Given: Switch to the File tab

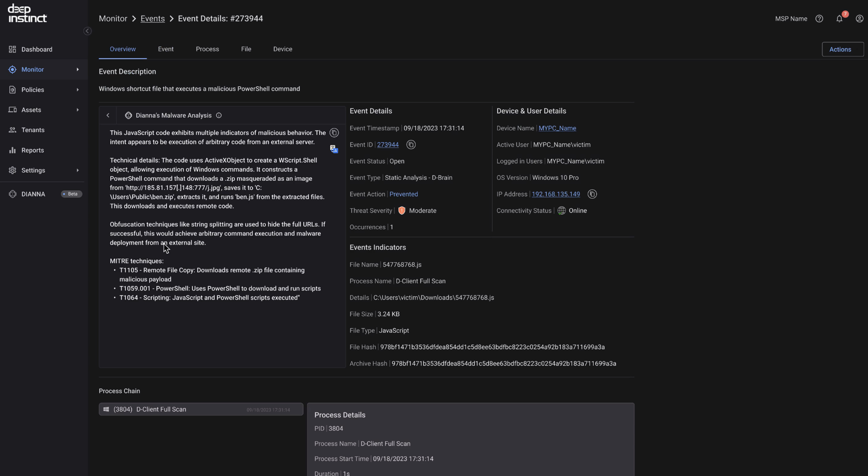Looking at the screenshot, I should [x=246, y=49].
